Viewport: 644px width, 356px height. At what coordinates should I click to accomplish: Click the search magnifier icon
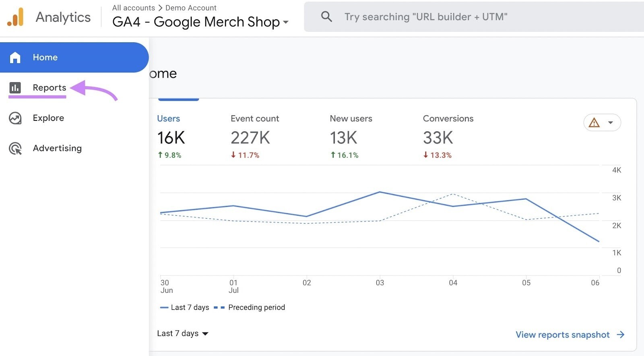[x=326, y=17]
